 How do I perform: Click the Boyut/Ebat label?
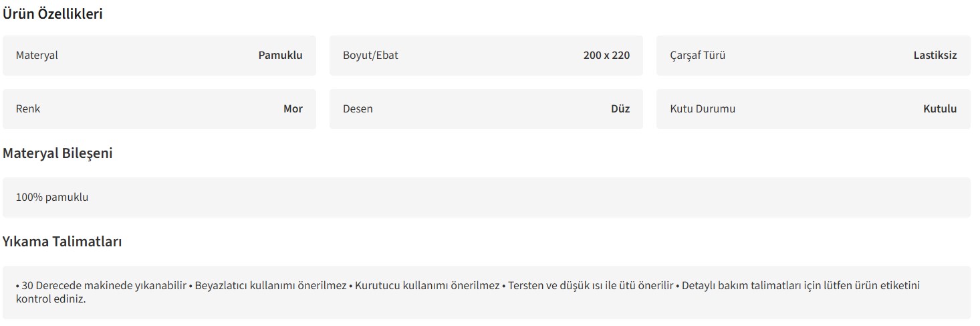(x=370, y=56)
